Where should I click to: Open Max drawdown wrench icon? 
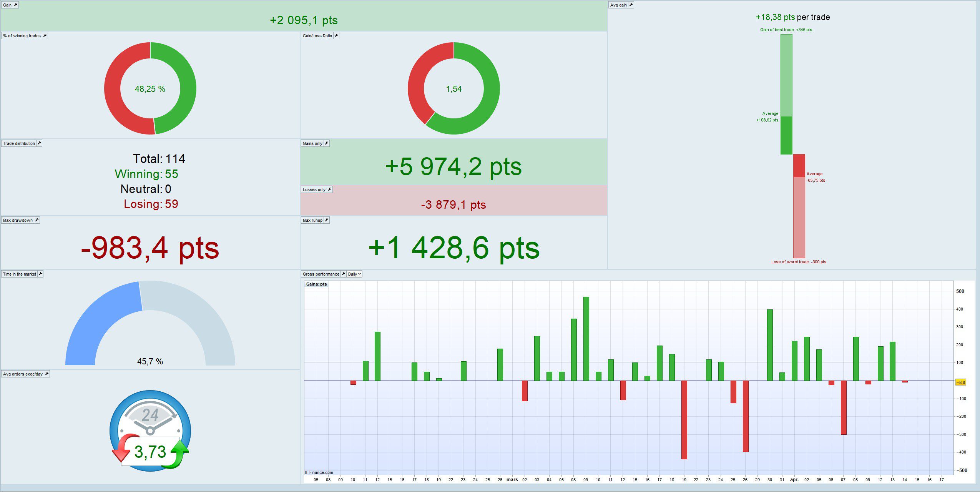(x=37, y=220)
